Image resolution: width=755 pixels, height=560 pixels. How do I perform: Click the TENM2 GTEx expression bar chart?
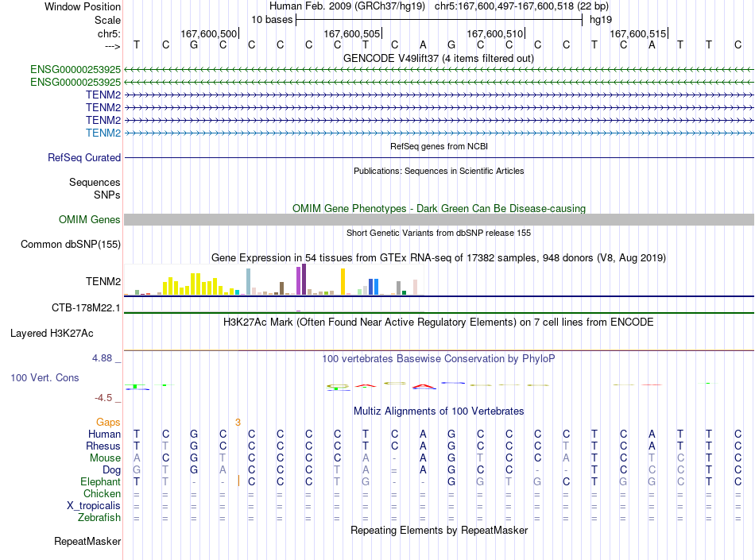click(x=274, y=280)
